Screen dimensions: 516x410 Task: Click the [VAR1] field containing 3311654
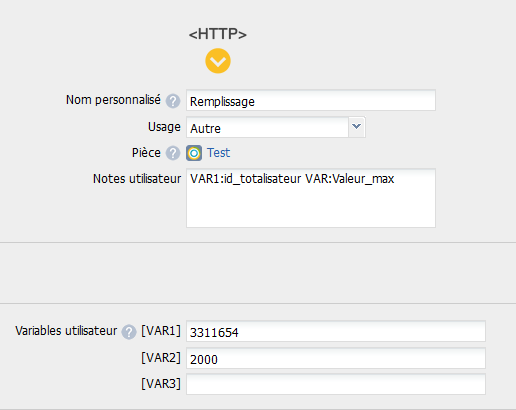click(336, 331)
